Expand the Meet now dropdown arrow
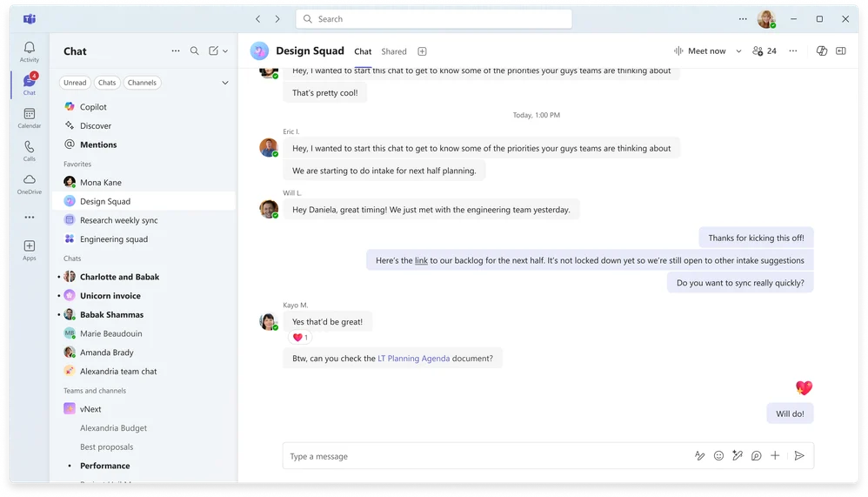This screenshot has height=497, width=868. pyautogui.click(x=738, y=51)
